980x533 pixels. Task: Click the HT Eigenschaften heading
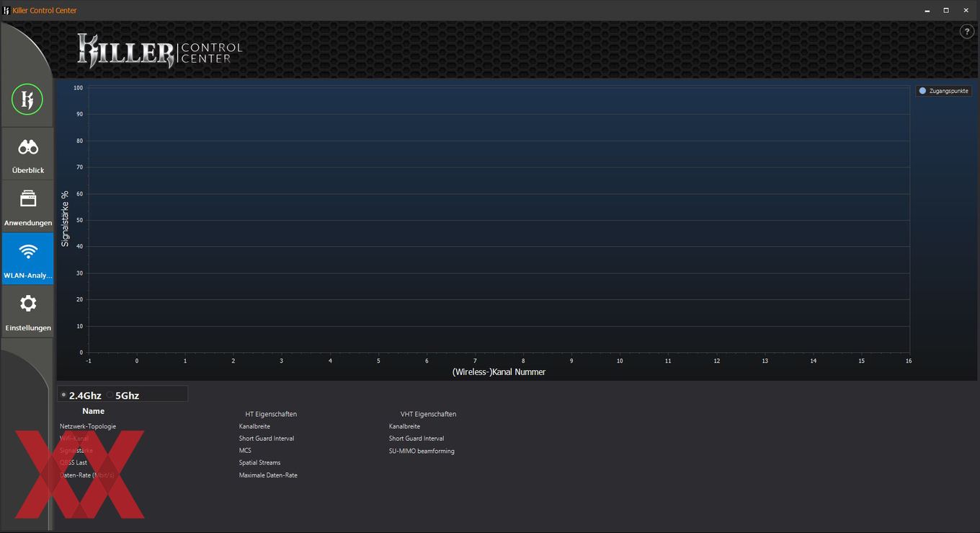click(x=271, y=414)
